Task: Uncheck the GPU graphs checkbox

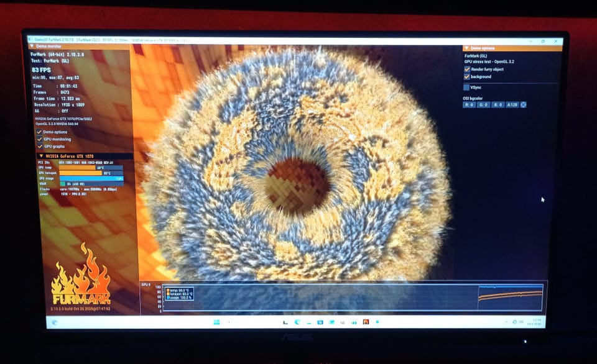Action: point(40,147)
